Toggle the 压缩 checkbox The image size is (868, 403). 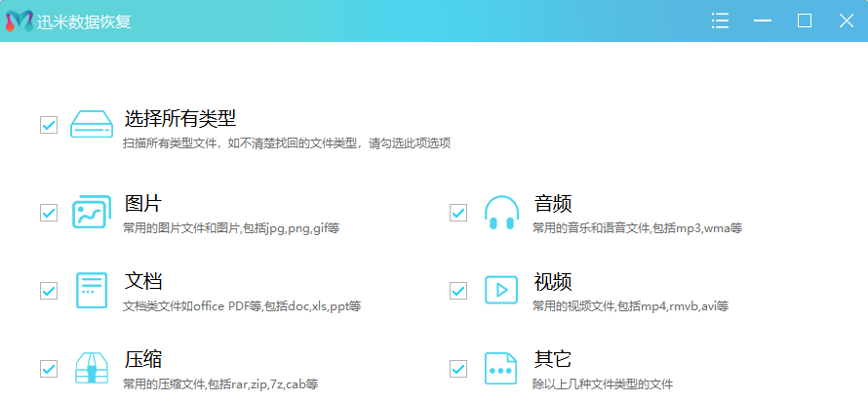(x=49, y=368)
